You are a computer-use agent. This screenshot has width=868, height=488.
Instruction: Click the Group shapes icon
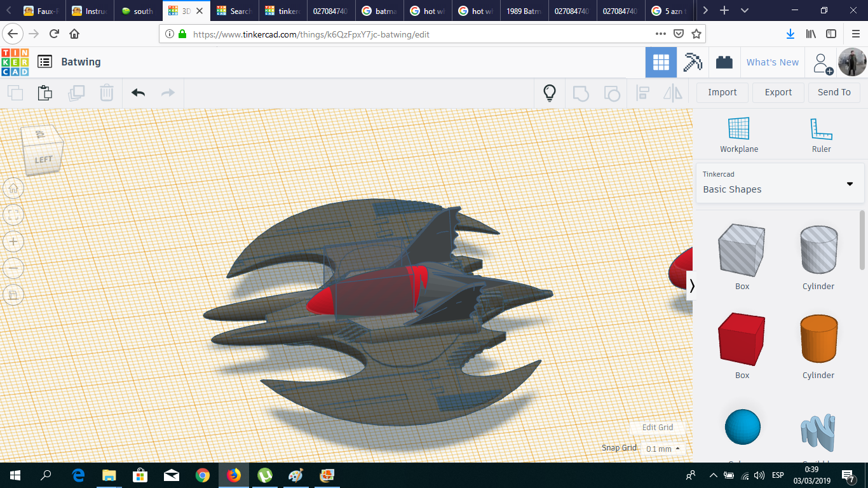pos(581,93)
